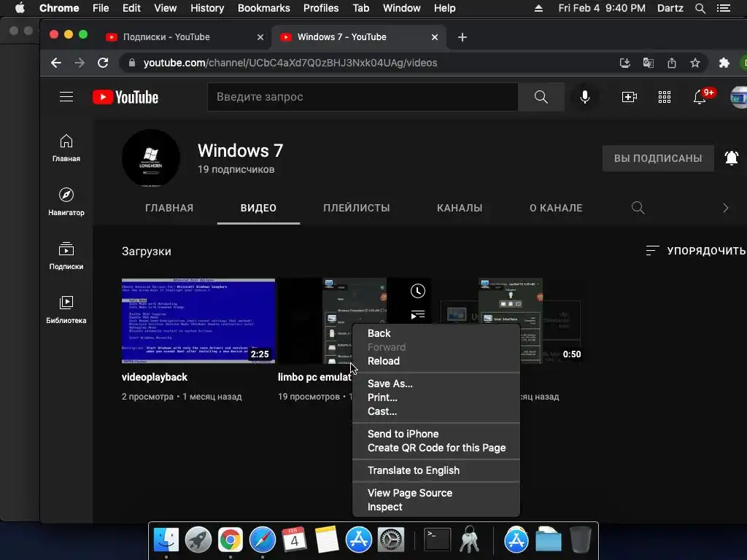Open the Apple menu
This screenshot has height=560, width=747.
click(20, 8)
